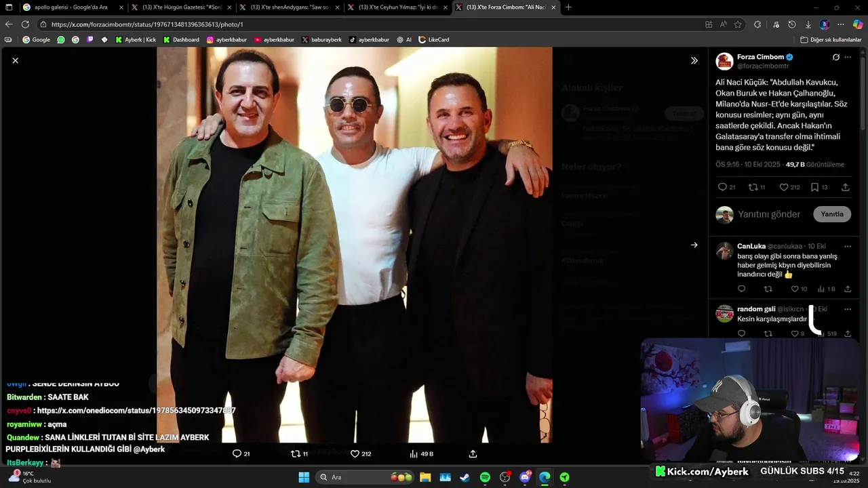
Task: Open File Explorer from taskbar
Action: tap(425, 477)
